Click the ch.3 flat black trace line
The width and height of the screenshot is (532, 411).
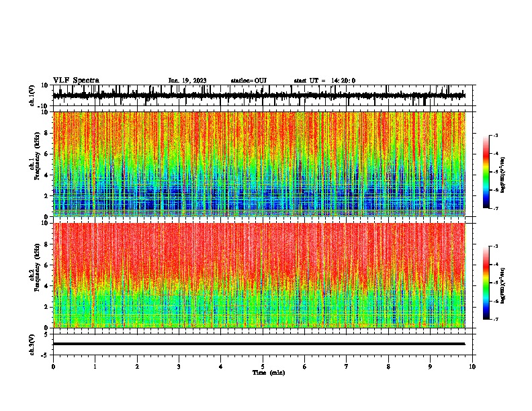[x=259, y=344]
